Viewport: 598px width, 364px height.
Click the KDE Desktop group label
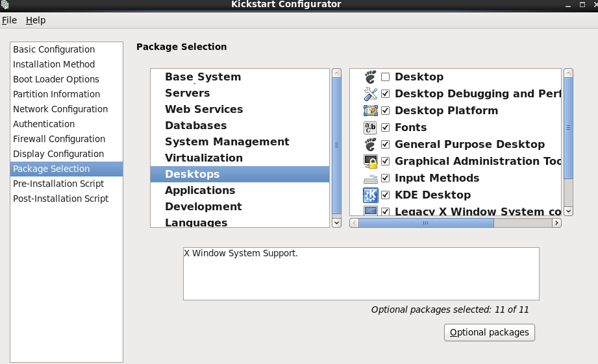(x=433, y=195)
